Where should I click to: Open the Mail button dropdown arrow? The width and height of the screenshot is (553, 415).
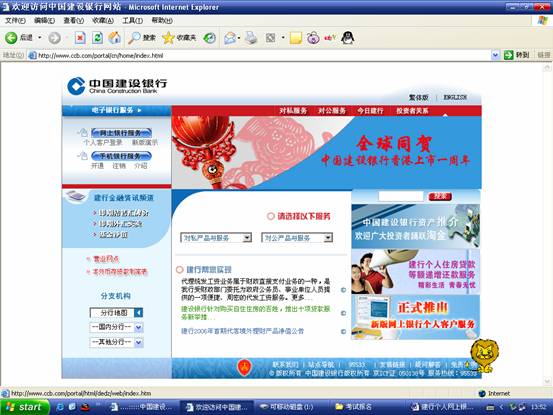coord(239,38)
